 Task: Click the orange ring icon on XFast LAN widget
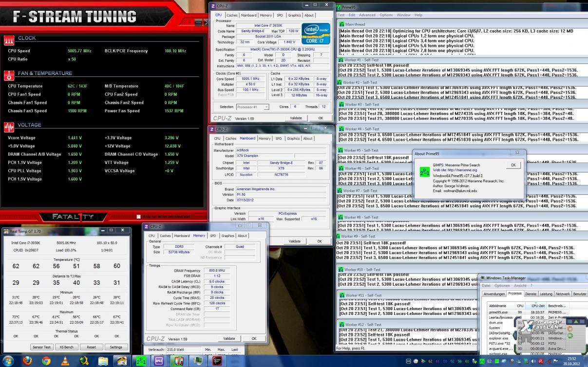pos(570,329)
